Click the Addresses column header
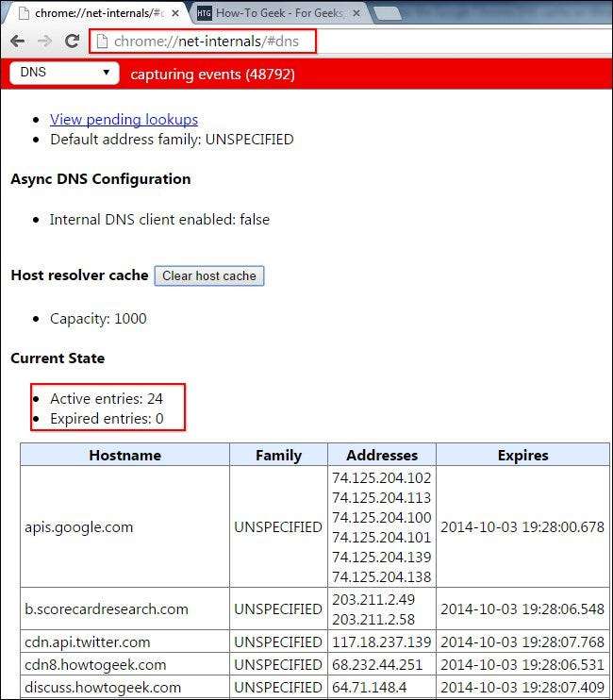 381,455
